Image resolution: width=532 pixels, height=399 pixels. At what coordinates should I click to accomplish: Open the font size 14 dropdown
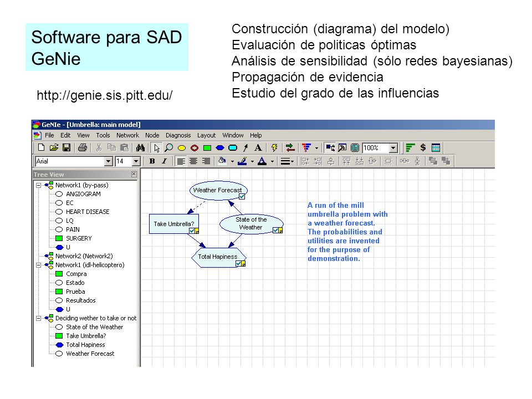click(136, 161)
